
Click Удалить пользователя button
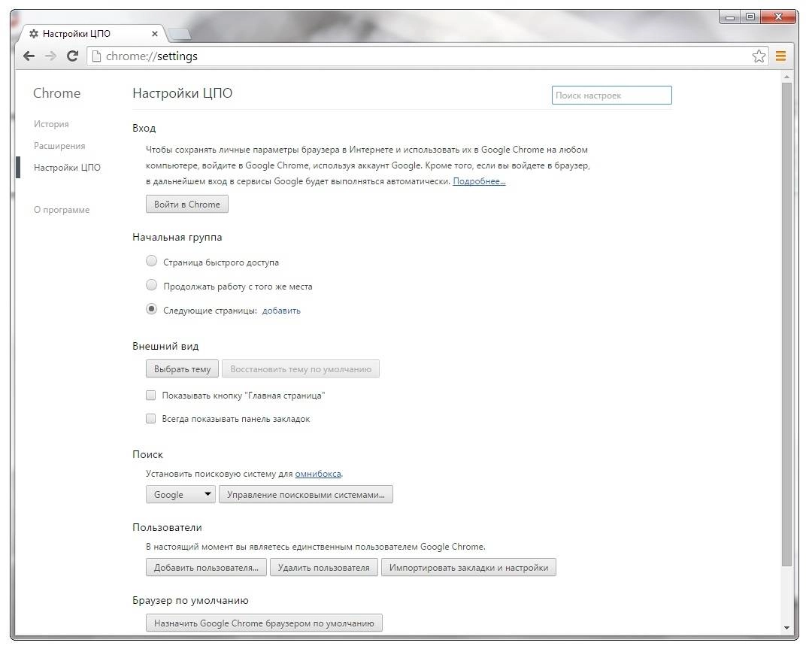click(323, 568)
